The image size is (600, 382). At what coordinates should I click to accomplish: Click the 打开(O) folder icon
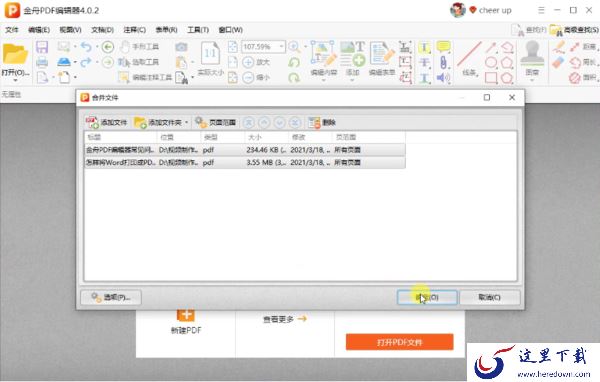click(x=15, y=54)
